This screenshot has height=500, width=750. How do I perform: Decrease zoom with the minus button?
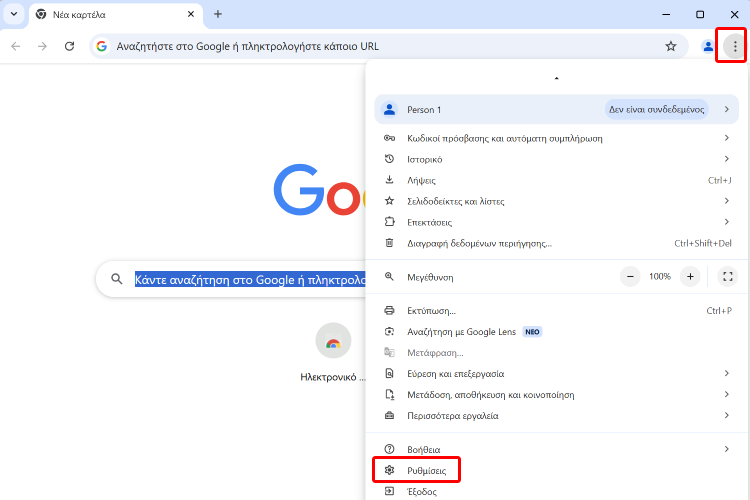coord(630,277)
